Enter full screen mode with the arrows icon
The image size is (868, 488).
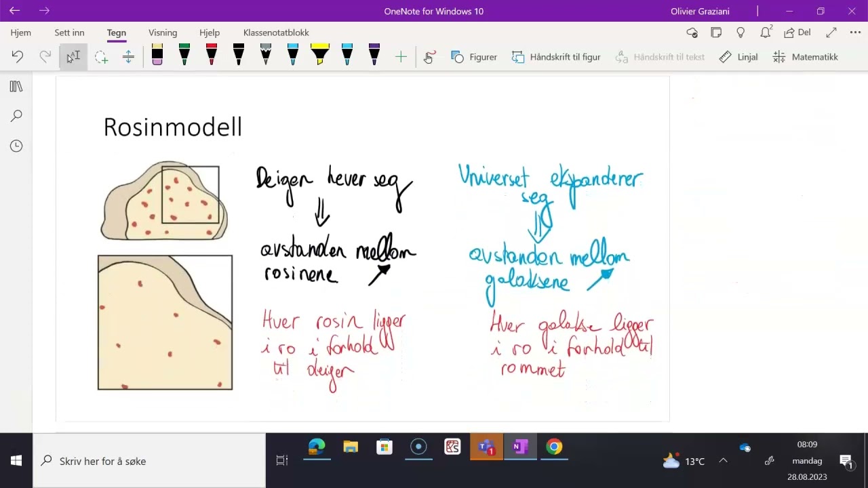click(831, 33)
